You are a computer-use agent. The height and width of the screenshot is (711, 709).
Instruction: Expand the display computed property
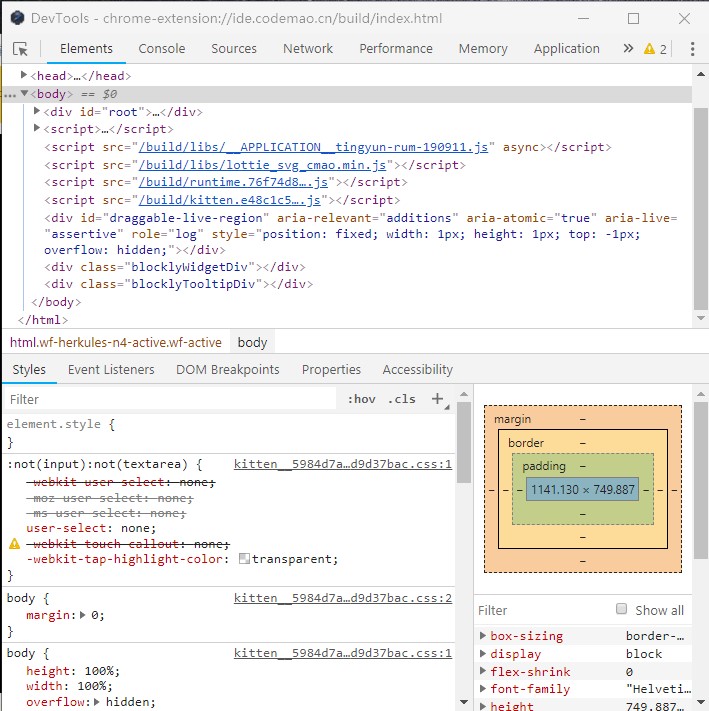tap(483, 653)
